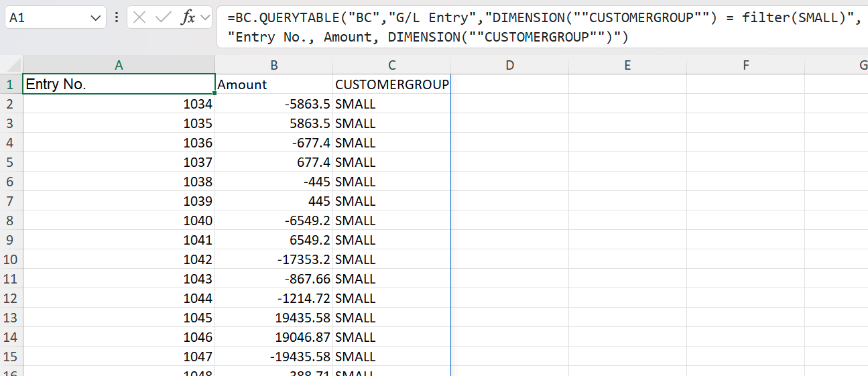The width and height of the screenshot is (868, 376).
Task: Select row 5 header
Action: (11, 162)
